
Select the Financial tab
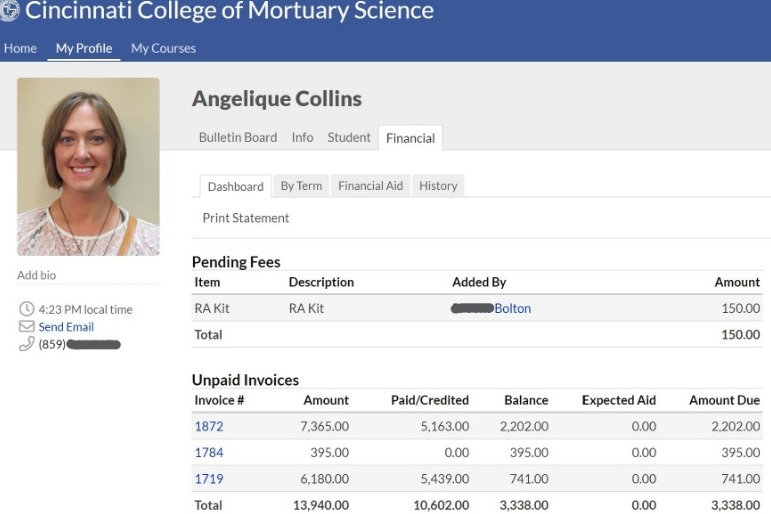(x=411, y=138)
